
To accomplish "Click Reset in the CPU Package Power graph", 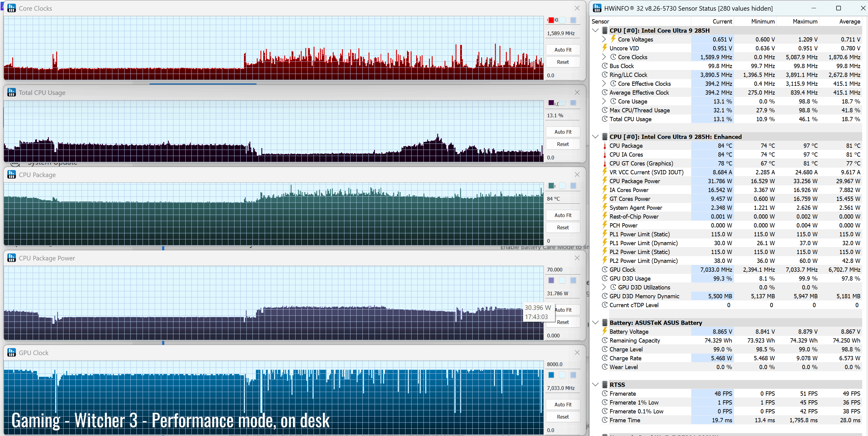I will tap(563, 322).
